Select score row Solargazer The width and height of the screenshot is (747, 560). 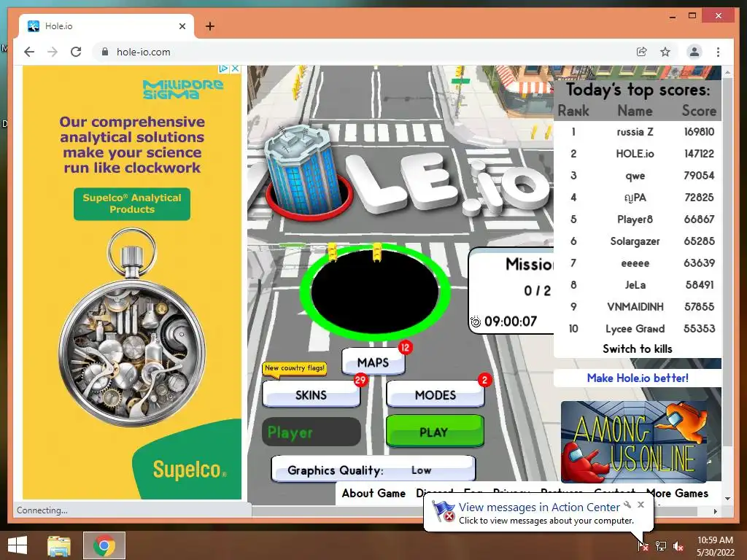[x=638, y=241]
